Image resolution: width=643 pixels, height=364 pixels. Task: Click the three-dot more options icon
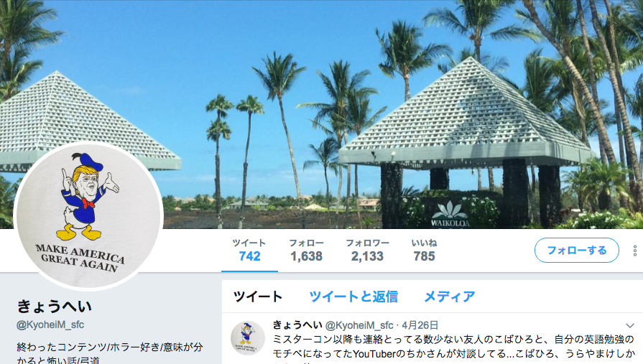coord(635,251)
